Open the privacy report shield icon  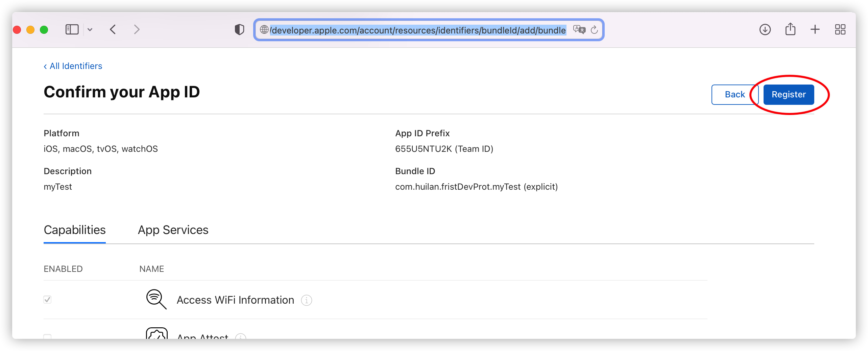point(239,30)
